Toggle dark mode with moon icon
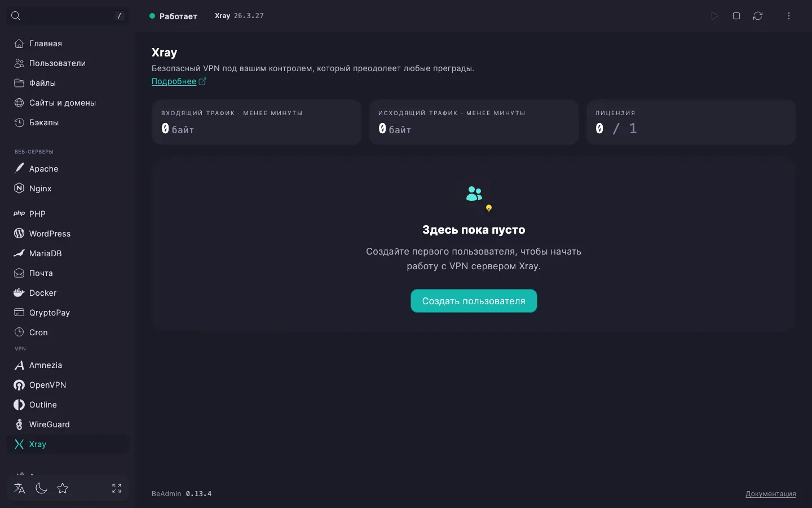 [41, 488]
